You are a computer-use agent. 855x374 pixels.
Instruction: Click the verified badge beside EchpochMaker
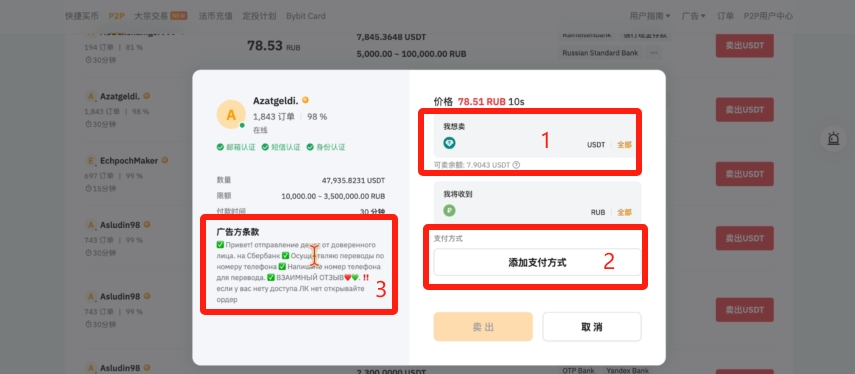[x=165, y=160]
